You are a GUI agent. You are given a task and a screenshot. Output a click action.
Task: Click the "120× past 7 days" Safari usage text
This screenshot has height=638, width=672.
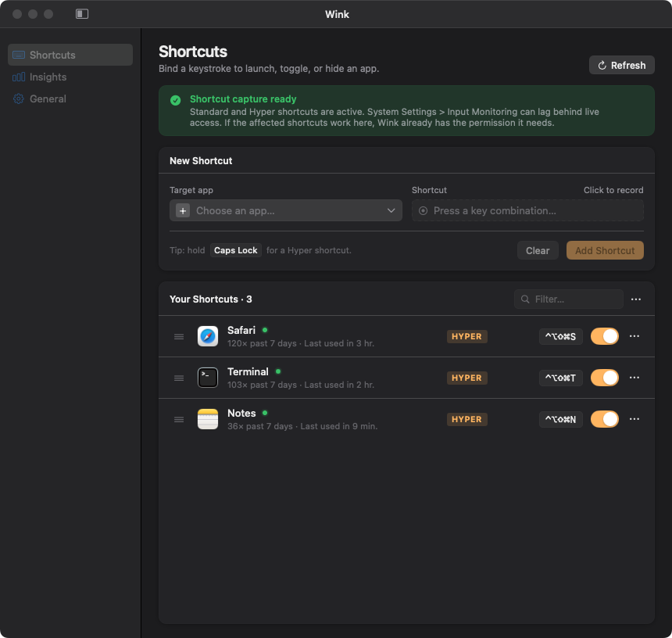point(262,343)
